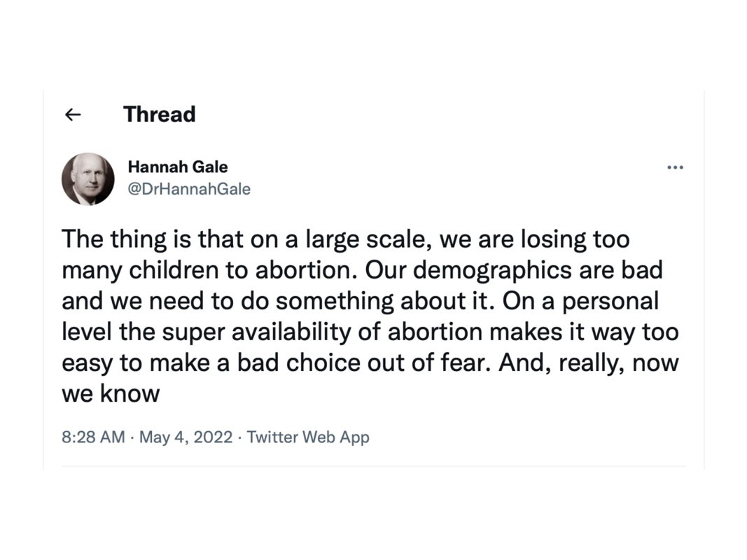
Task: Click tweet line starting 'The thing is'
Action: [345, 239]
